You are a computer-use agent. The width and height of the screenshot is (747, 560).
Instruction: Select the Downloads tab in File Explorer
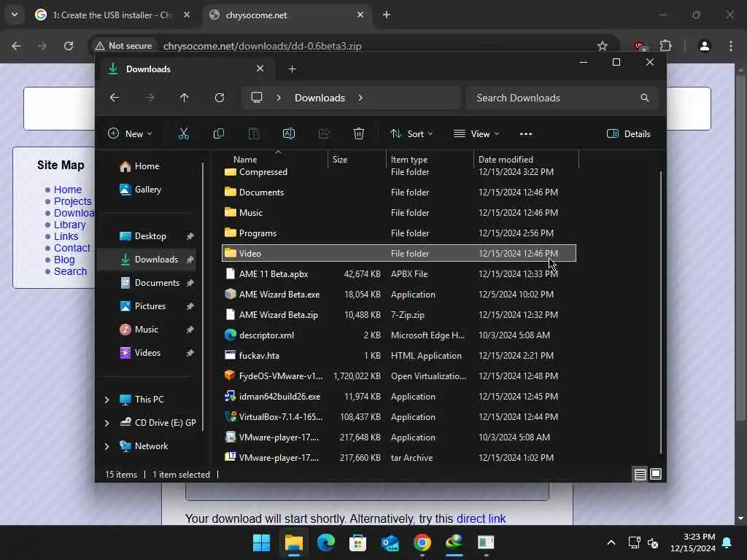(186, 69)
